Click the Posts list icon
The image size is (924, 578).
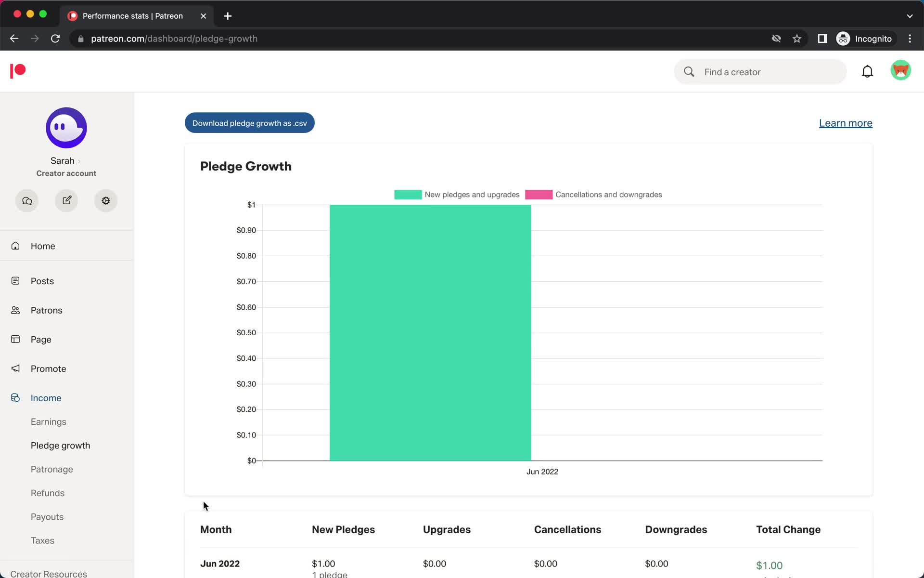(15, 281)
